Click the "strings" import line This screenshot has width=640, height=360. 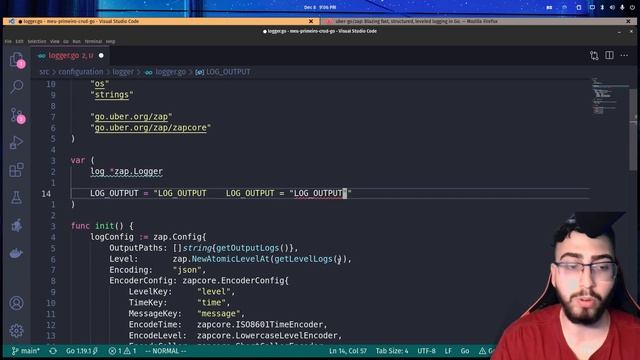click(112, 95)
